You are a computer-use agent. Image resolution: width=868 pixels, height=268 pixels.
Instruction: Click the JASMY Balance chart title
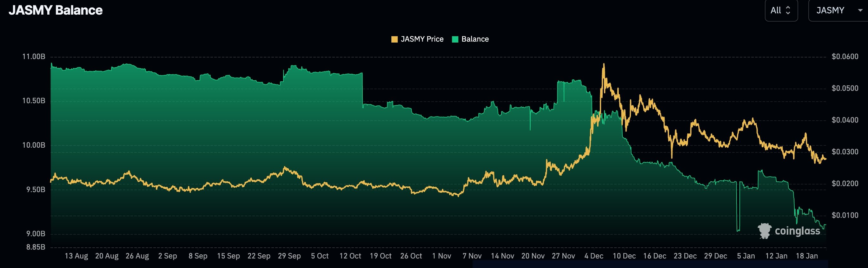pyautogui.click(x=56, y=10)
